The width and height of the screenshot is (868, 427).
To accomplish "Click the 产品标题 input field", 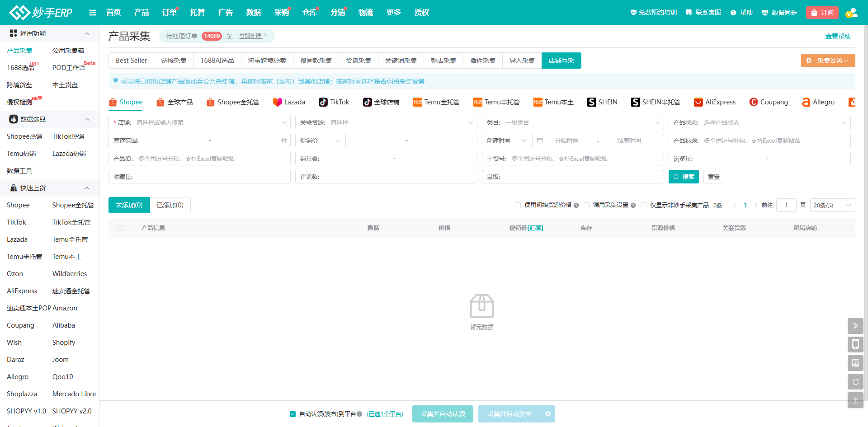I will pyautogui.click(x=775, y=141).
